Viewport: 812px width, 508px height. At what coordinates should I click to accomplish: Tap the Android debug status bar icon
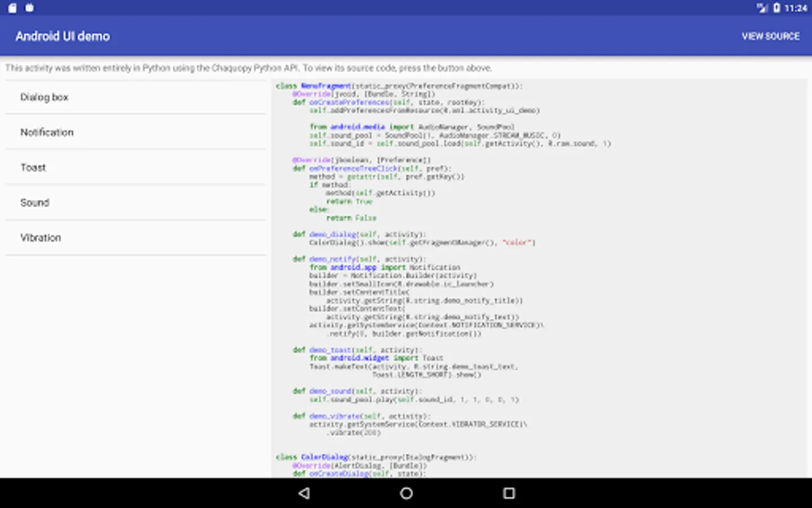pos(30,8)
